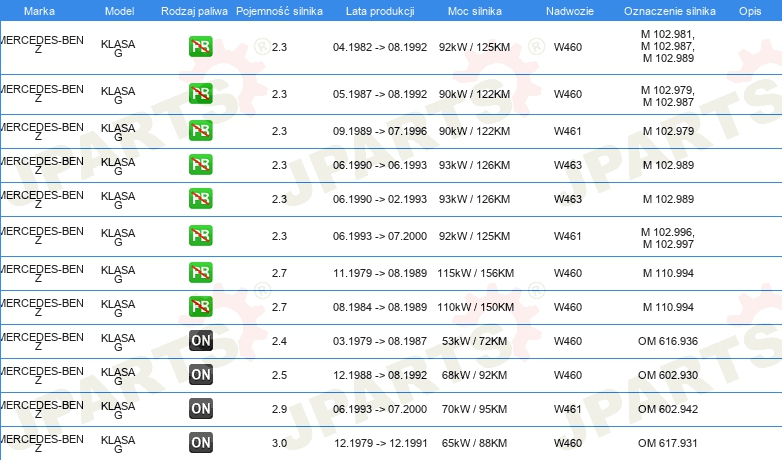Click engine code cell M 102.979, M 102.987
Image resolution: width=782 pixels, height=460 pixels.
668,96
